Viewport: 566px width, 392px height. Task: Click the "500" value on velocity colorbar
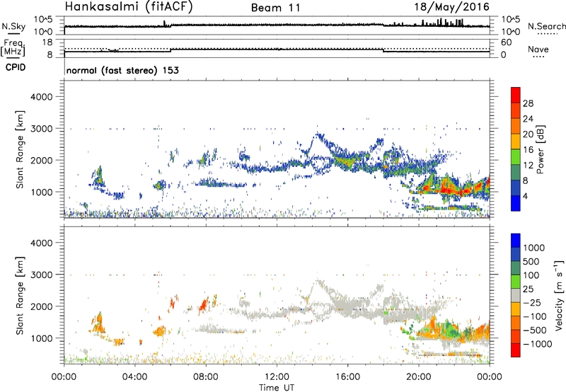(531, 261)
